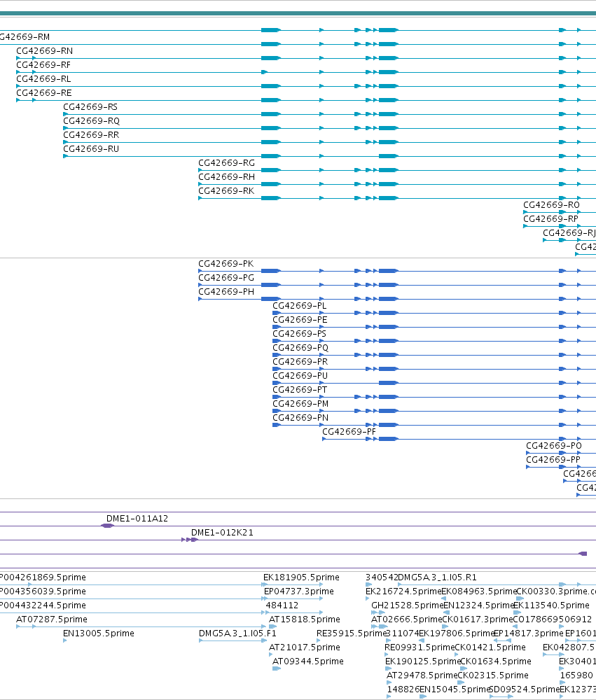
Task: Select EST GH21528.5prime
Action: (x=407, y=605)
